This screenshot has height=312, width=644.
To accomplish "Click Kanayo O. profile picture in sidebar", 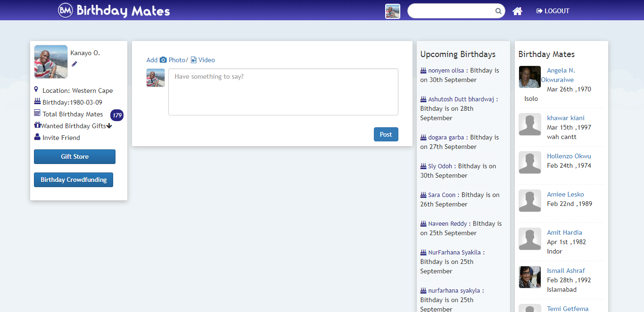I will (51, 62).
